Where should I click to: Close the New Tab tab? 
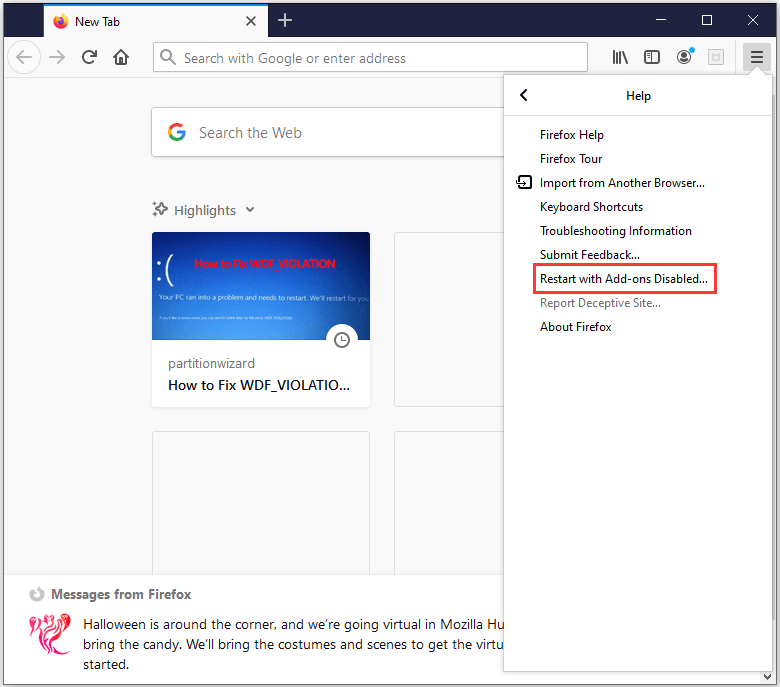251,21
